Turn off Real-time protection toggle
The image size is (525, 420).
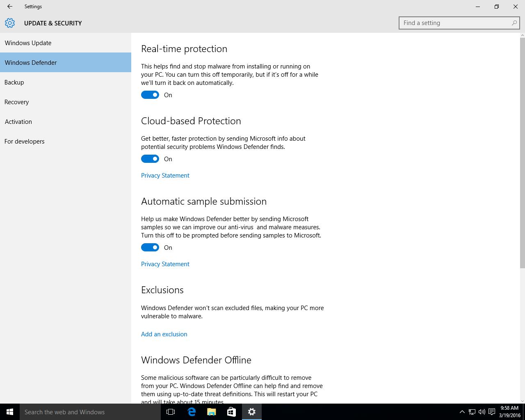pyautogui.click(x=150, y=95)
